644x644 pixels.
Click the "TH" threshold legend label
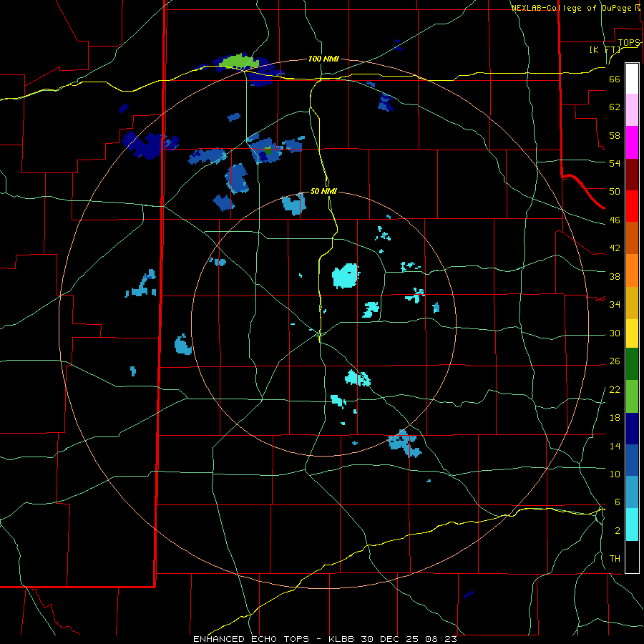point(615,559)
